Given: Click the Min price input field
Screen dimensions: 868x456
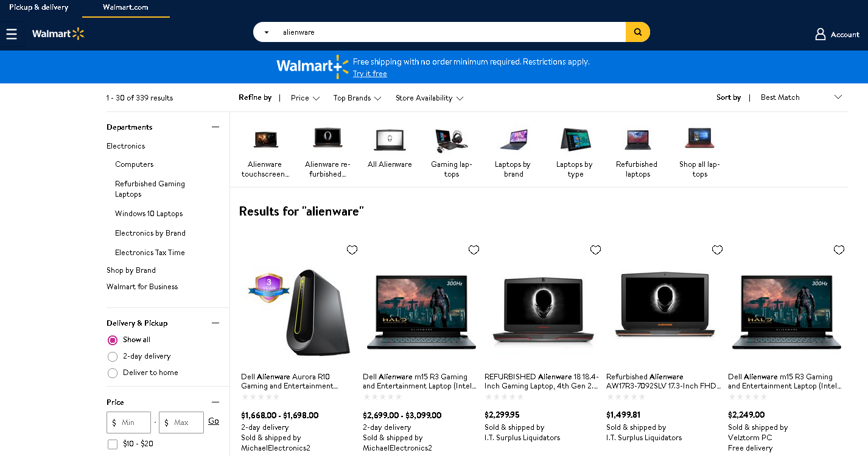Looking at the screenshot, I should (x=128, y=423).
